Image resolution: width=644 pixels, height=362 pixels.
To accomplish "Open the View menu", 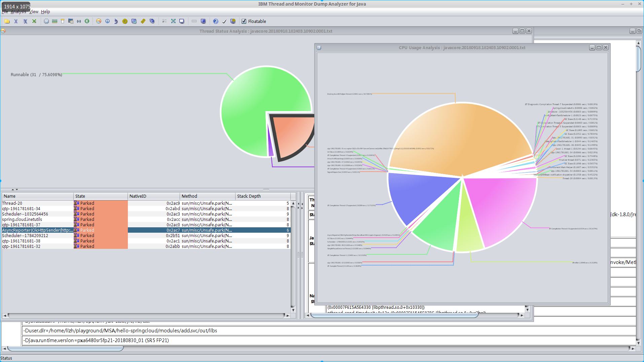I will [34, 11].
